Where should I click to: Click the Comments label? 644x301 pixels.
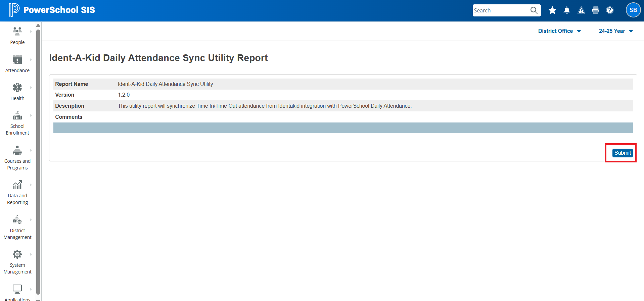click(x=69, y=117)
